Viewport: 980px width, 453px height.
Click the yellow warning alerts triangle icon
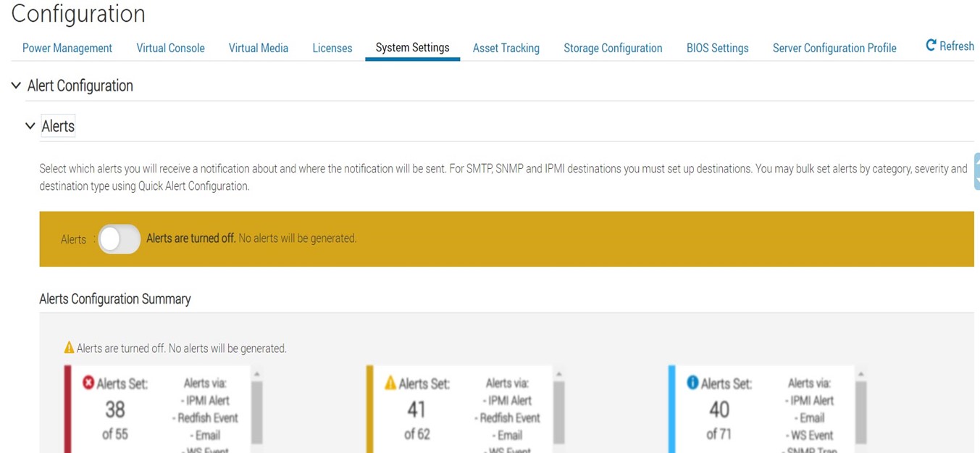tap(390, 383)
